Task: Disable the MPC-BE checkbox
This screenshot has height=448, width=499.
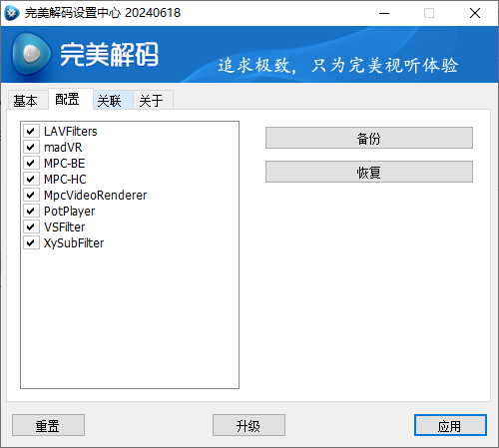Action: 31,163
